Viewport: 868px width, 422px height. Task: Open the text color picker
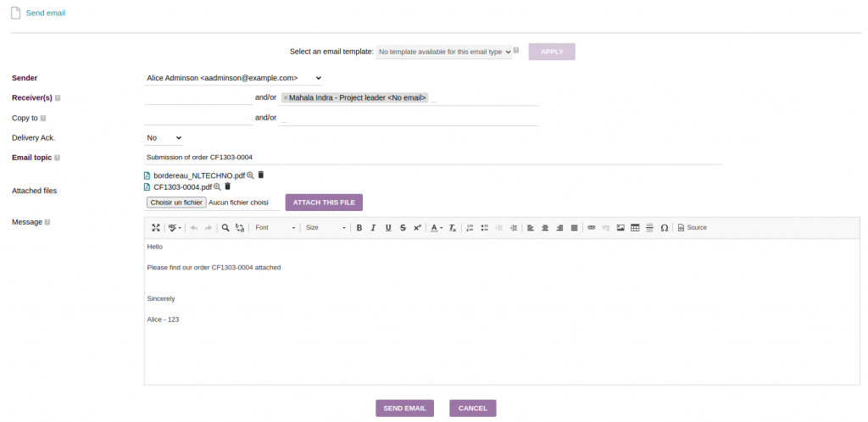click(x=436, y=228)
